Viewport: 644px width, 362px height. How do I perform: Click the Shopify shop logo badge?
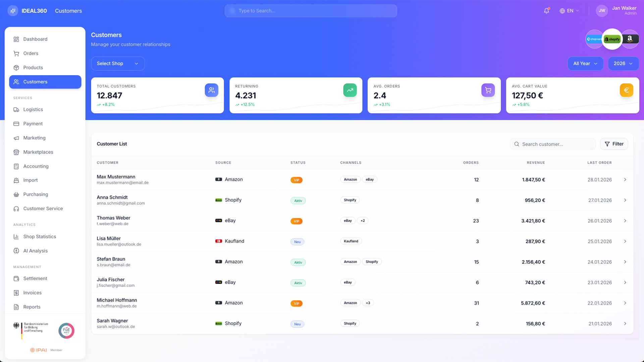(612, 39)
